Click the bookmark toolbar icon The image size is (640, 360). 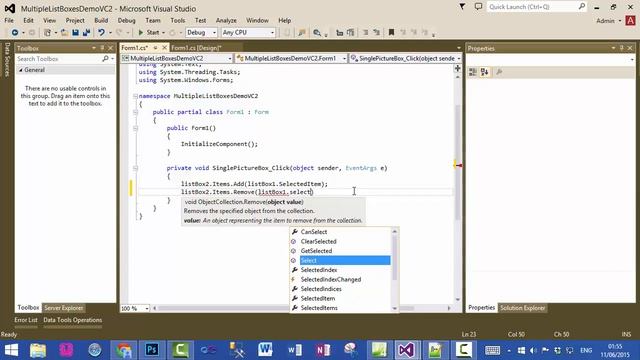[391, 32]
